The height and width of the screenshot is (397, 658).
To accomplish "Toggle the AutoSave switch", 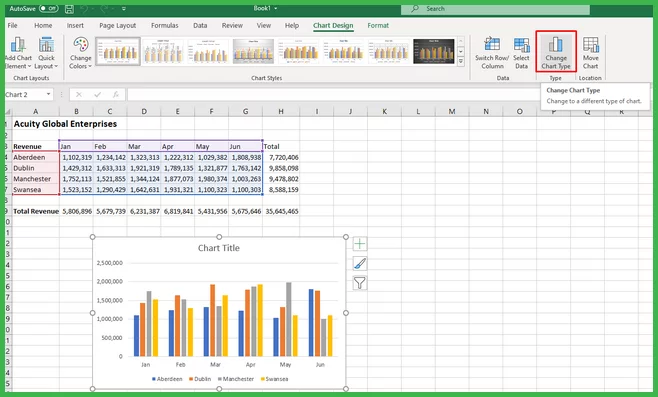I will pyautogui.click(x=49, y=8).
